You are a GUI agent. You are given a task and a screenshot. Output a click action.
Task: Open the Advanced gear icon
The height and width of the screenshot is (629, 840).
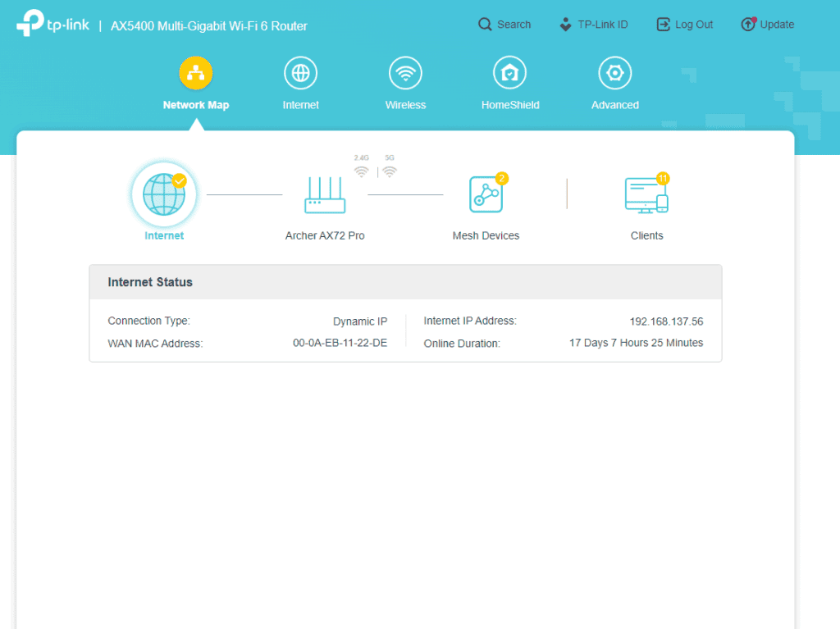[x=614, y=73]
